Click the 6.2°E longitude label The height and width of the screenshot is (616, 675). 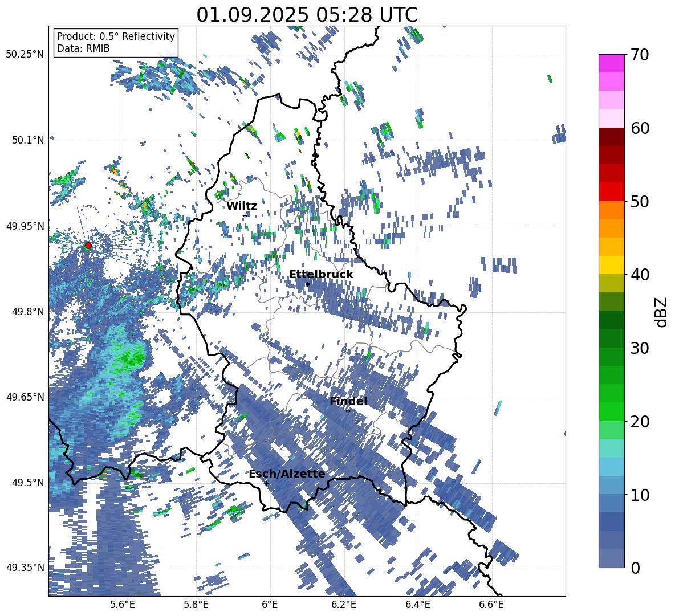[344, 605]
